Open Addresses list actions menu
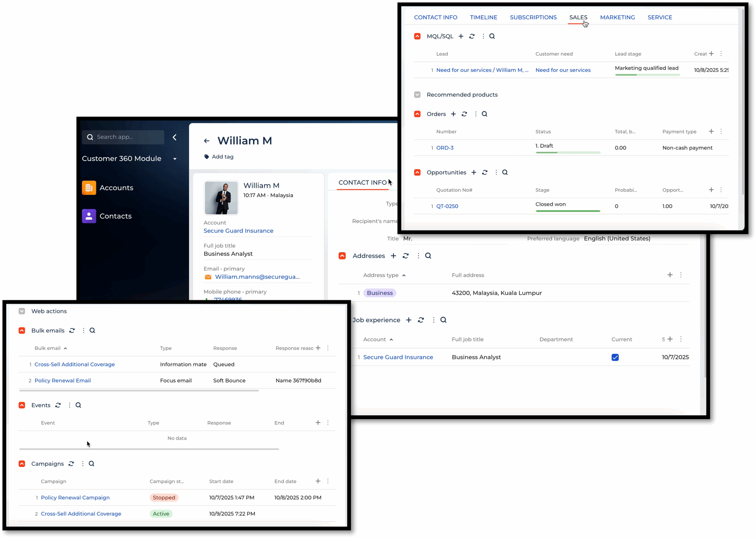The height and width of the screenshot is (538, 756). pos(418,256)
